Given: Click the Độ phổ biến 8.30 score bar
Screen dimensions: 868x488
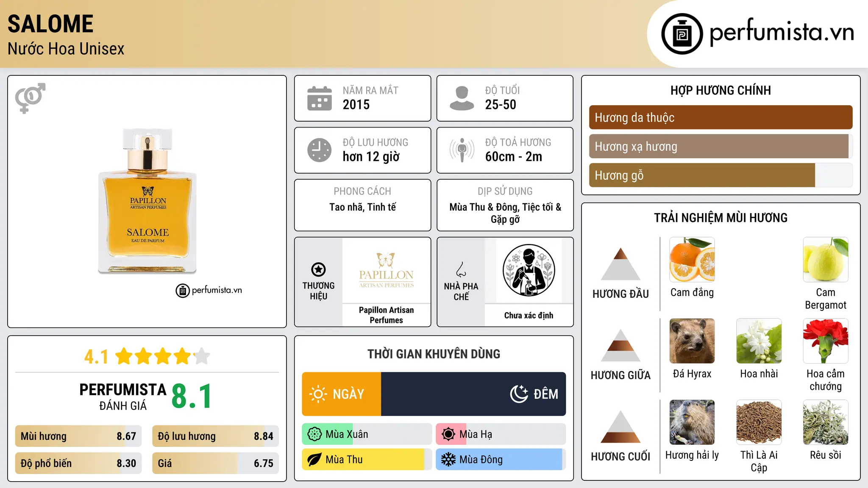Looking at the screenshot, I should click(x=78, y=463).
